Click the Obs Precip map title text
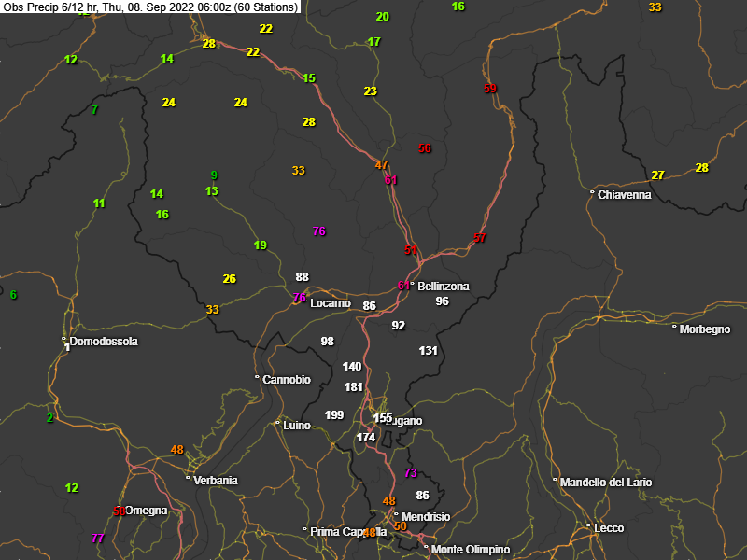 click(149, 7)
